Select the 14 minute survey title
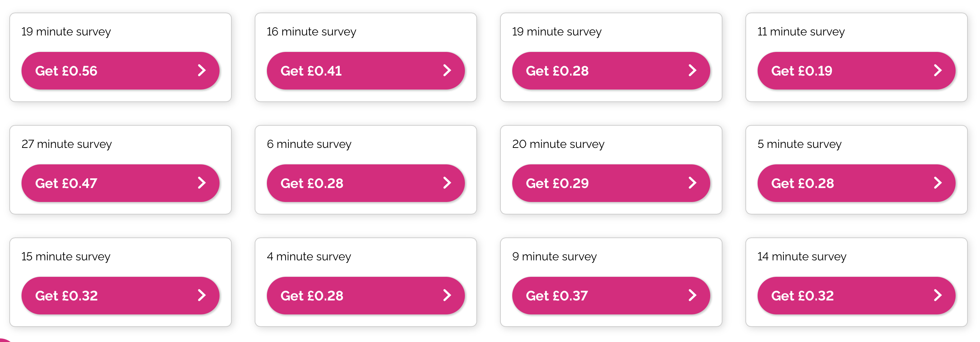This screenshot has width=980, height=342. pyautogui.click(x=802, y=256)
